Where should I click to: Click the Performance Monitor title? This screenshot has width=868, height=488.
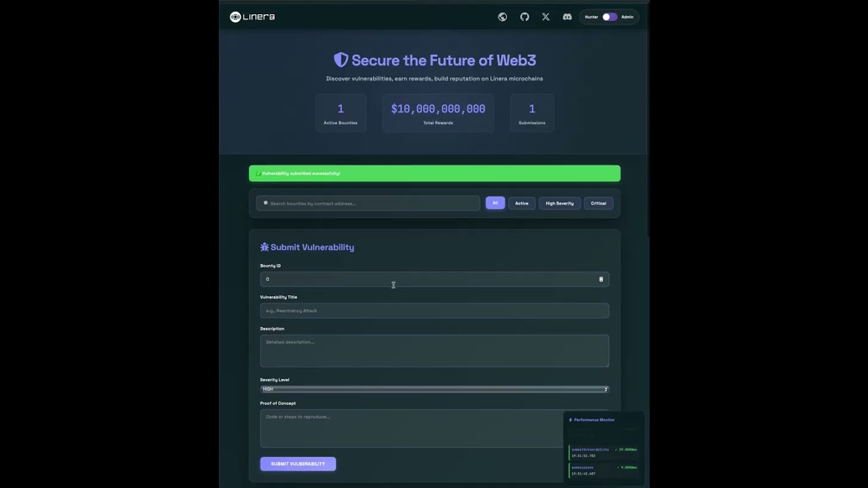pyautogui.click(x=594, y=420)
